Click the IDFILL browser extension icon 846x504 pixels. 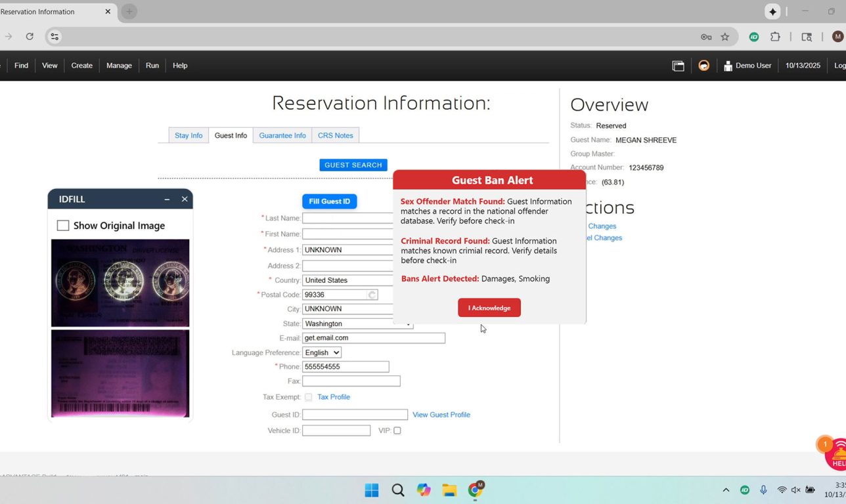(x=754, y=37)
